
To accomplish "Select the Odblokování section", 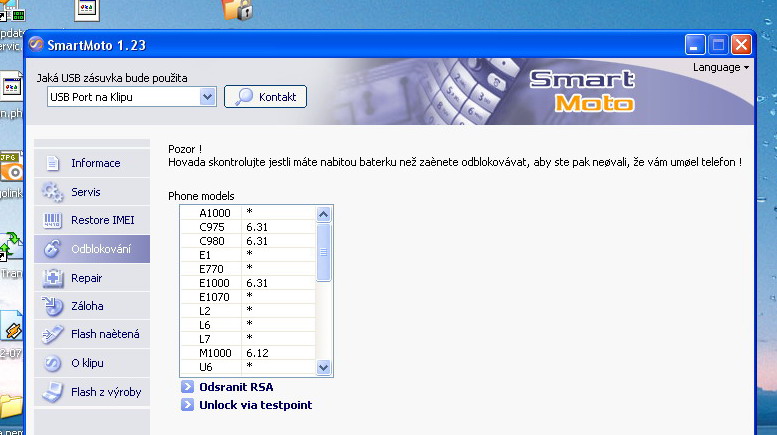I will [x=92, y=249].
